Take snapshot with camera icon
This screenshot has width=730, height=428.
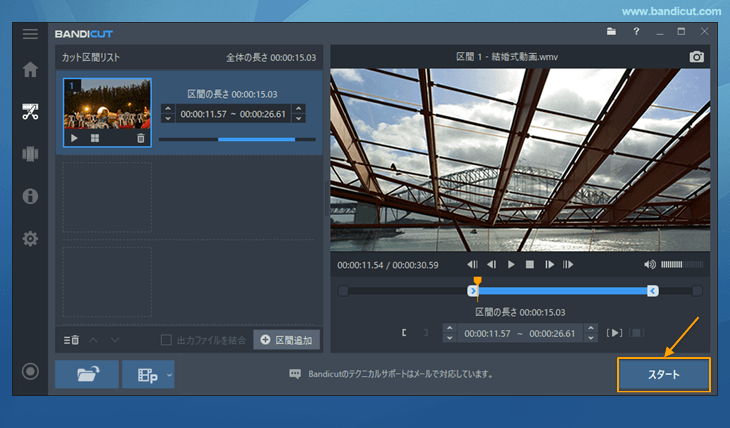(x=696, y=57)
